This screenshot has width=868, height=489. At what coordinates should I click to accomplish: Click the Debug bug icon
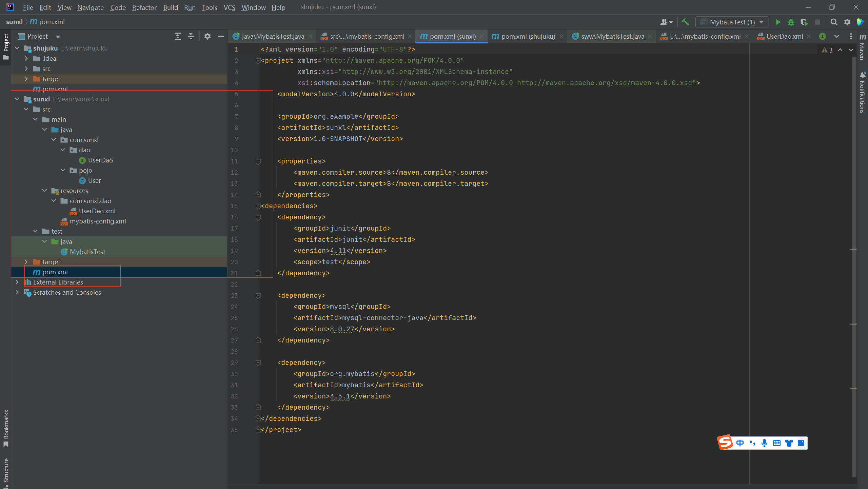[791, 22]
